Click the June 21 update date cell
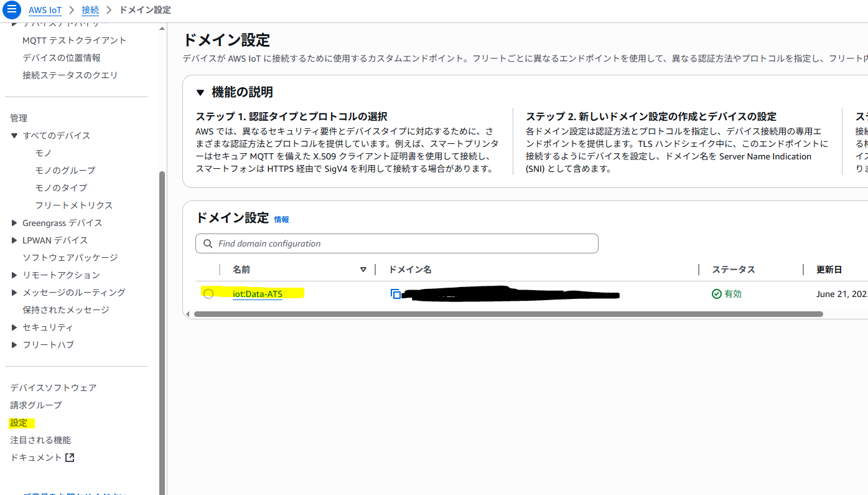Screen dimensions: 868x495 pyautogui.click(x=842, y=294)
